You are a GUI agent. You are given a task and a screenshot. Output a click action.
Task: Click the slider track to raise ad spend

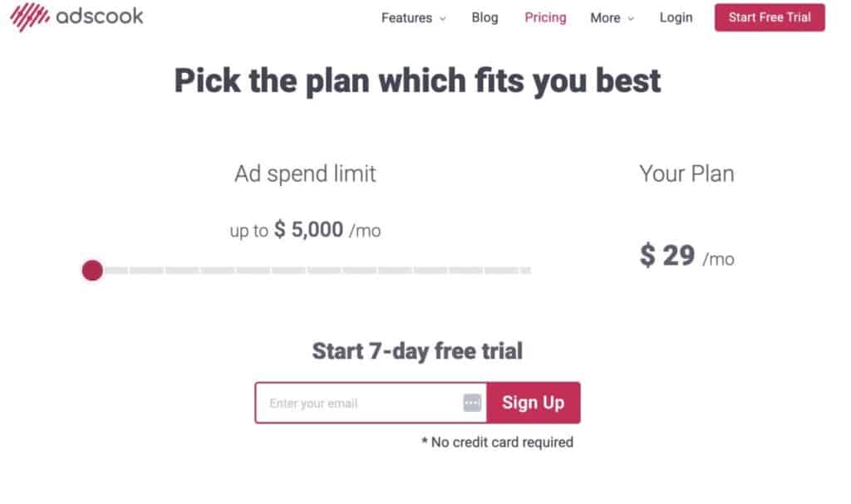point(332,270)
